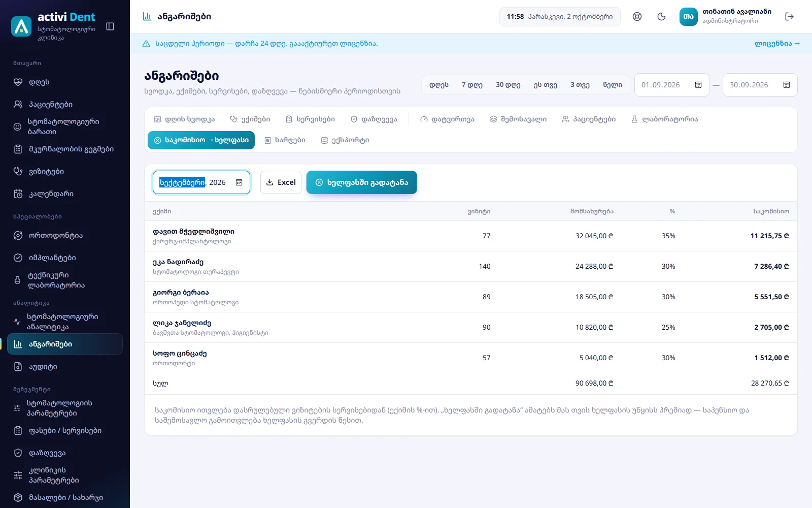Click the logout icon
This screenshot has height=508, width=812.
pos(789,17)
